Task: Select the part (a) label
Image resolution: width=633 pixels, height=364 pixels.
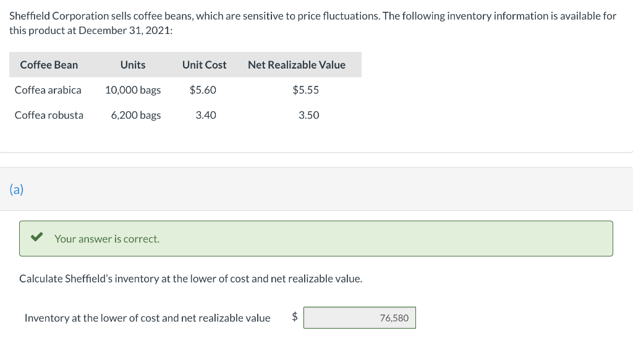Action: click(17, 189)
